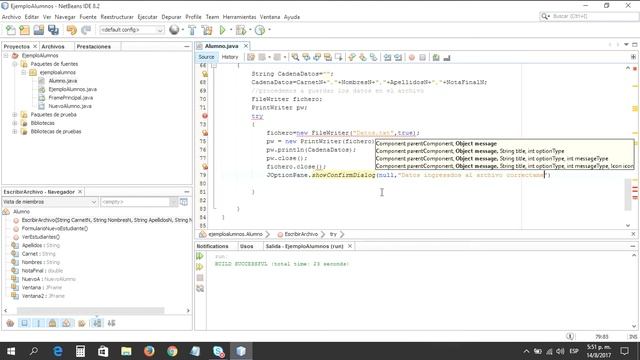The image size is (640, 360).
Task: Click the Start Macro Recording red icon
Action: (x=411, y=58)
